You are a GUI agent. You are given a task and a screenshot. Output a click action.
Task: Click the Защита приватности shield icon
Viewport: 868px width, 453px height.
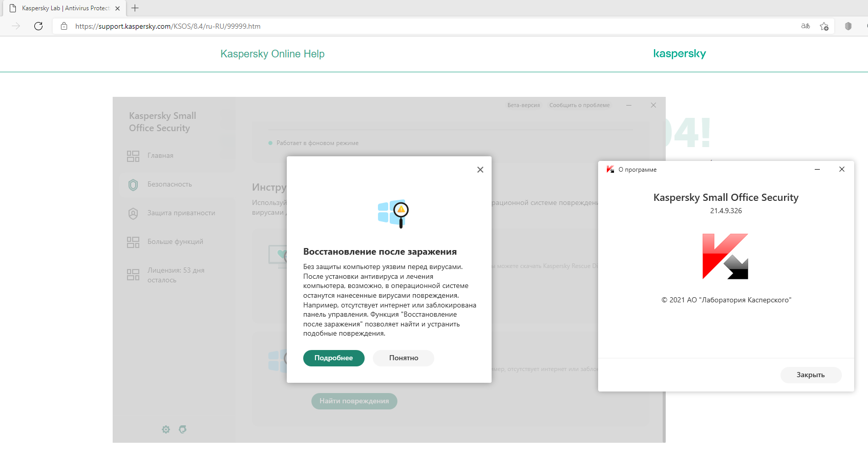[133, 214]
